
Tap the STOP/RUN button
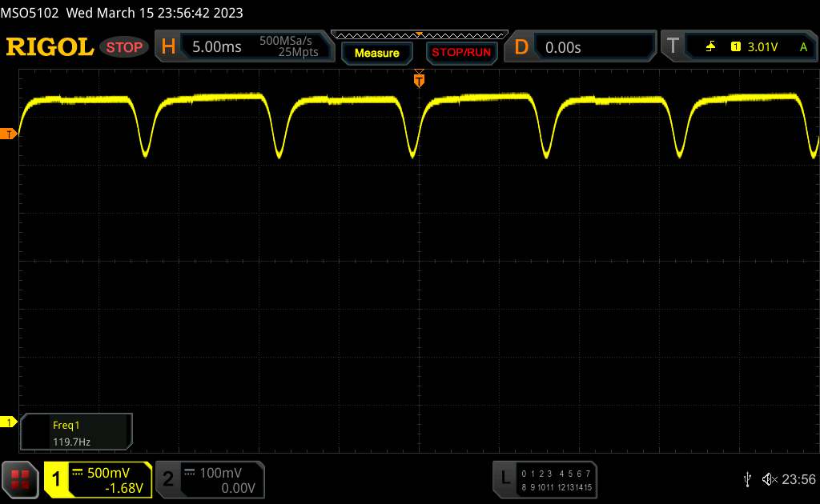461,53
